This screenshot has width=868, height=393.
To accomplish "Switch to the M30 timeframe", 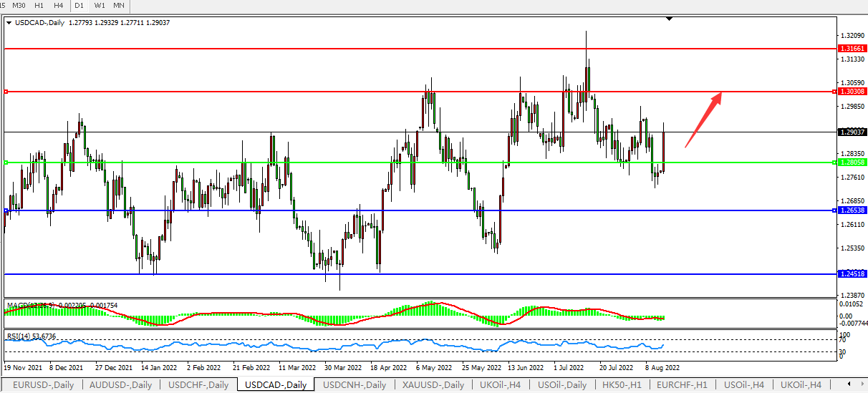I will (x=19, y=6).
